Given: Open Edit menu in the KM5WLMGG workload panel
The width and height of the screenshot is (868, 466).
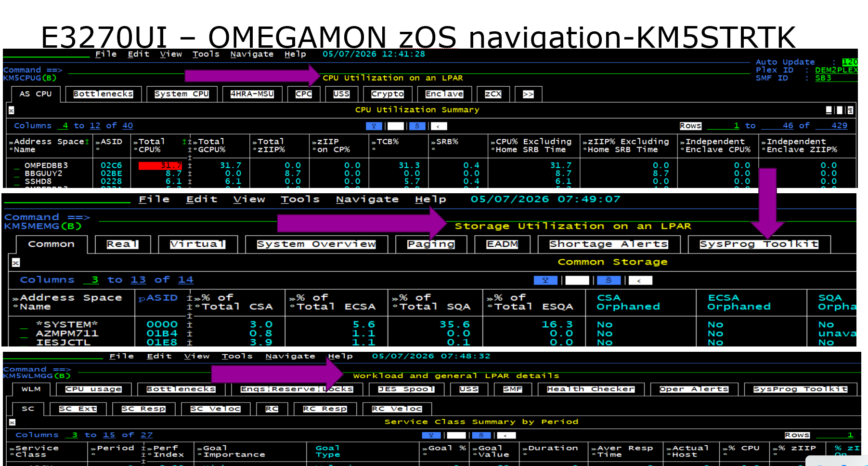Looking at the screenshot, I should click(x=159, y=356).
